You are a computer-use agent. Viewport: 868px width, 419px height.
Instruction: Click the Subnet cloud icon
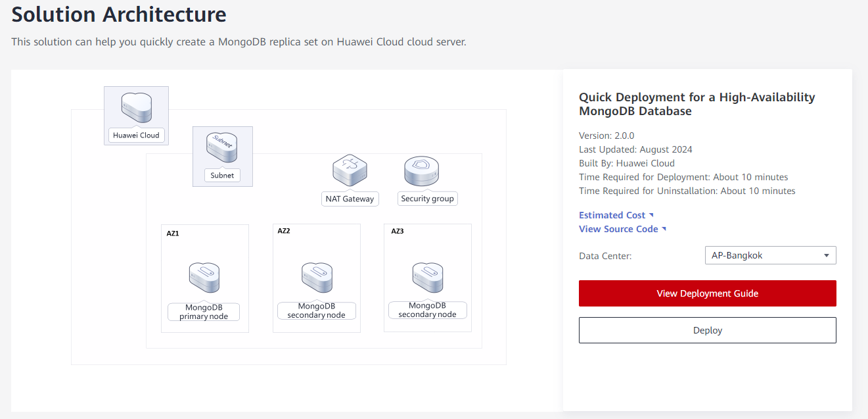pos(221,149)
